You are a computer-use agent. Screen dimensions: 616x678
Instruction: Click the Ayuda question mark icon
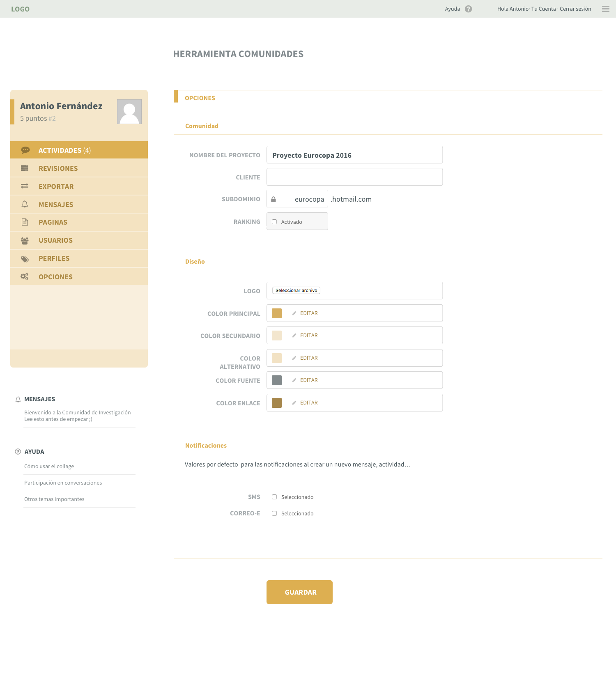coord(468,9)
